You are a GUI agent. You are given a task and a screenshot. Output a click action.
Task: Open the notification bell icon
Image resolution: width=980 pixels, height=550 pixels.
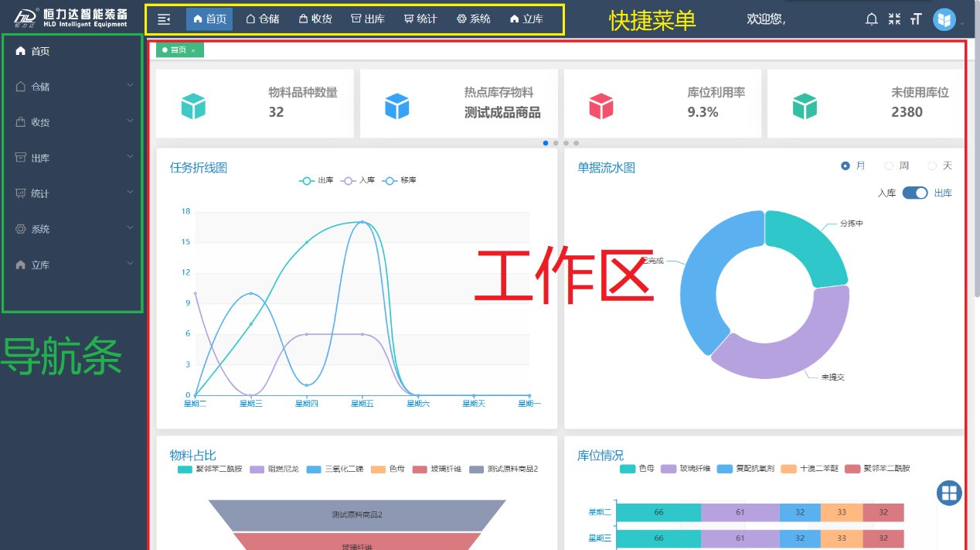click(x=872, y=19)
